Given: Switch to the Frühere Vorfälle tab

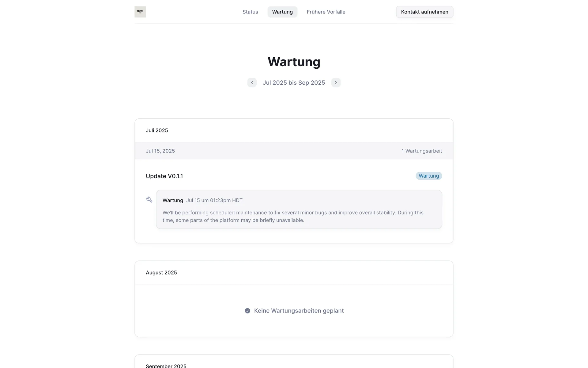Looking at the screenshot, I should 326,12.
